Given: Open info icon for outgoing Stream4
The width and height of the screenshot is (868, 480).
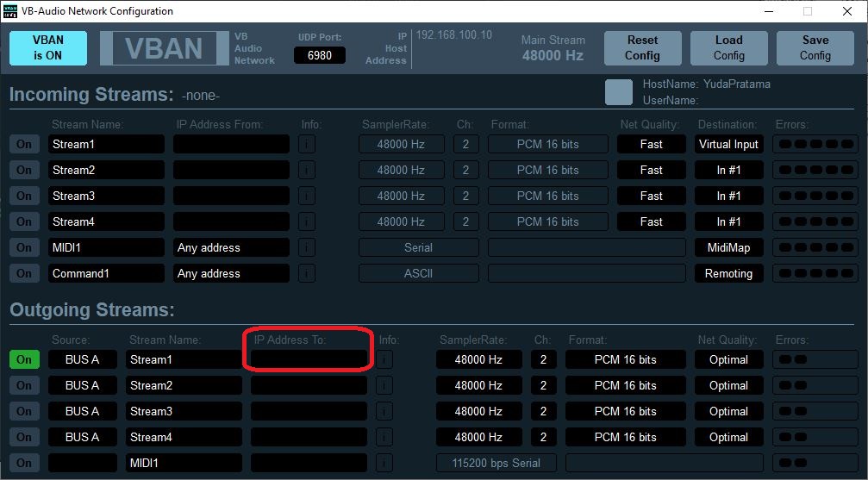Looking at the screenshot, I should [384, 437].
